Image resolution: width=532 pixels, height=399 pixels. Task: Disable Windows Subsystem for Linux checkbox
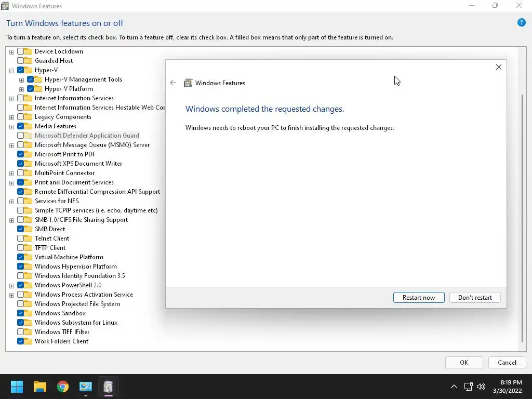click(20, 322)
